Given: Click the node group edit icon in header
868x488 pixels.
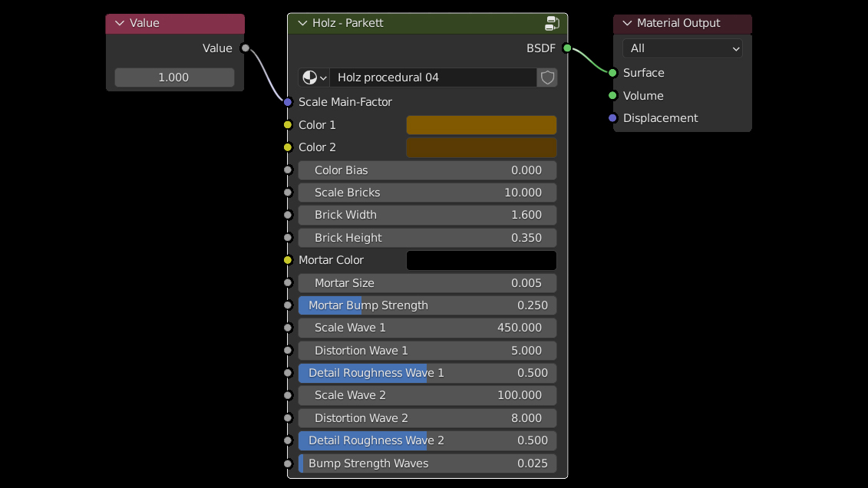Looking at the screenshot, I should pyautogui.click(x=552, y=23).
